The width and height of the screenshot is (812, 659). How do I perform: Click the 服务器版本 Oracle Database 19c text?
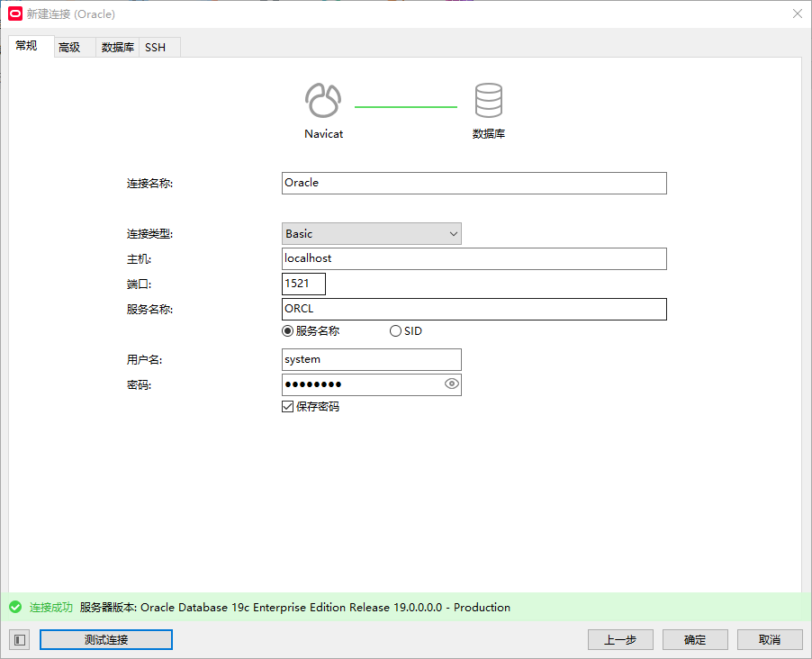tap(294, 607)
